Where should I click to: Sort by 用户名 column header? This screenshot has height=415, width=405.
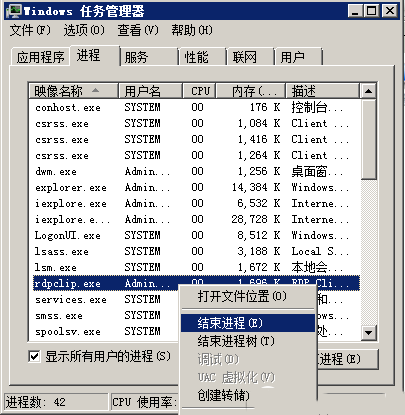[x=150, y=91]
